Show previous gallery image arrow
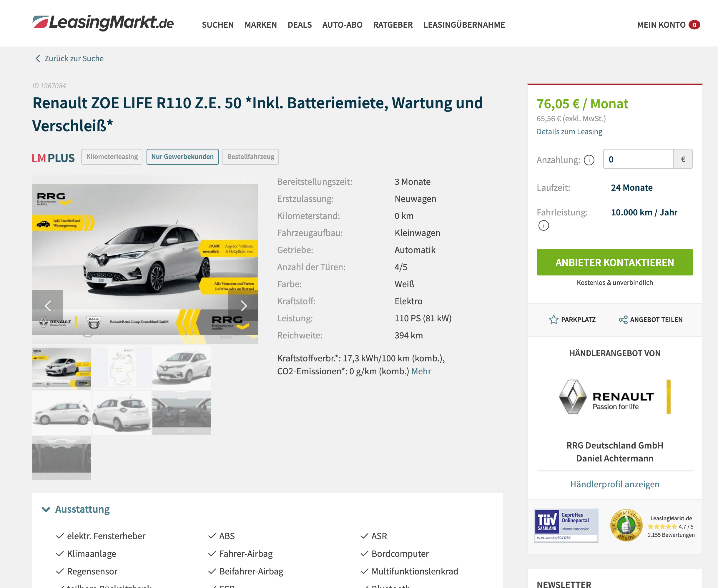This screenshot has height=588, width=718. [x=48, y=305]
